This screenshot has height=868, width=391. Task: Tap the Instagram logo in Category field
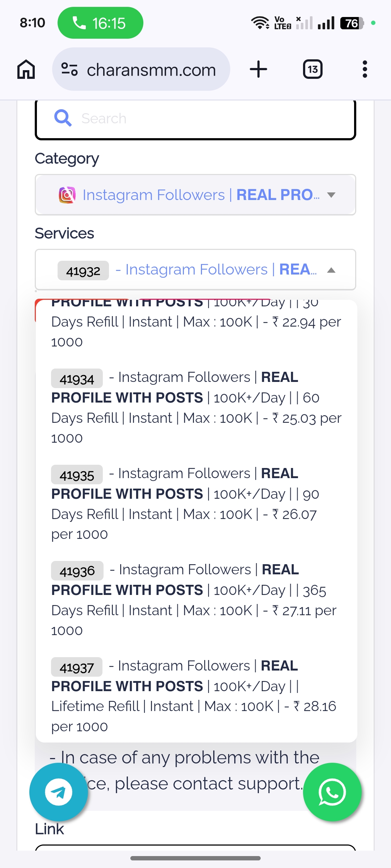pyautogui.click(x=67, y=195)
